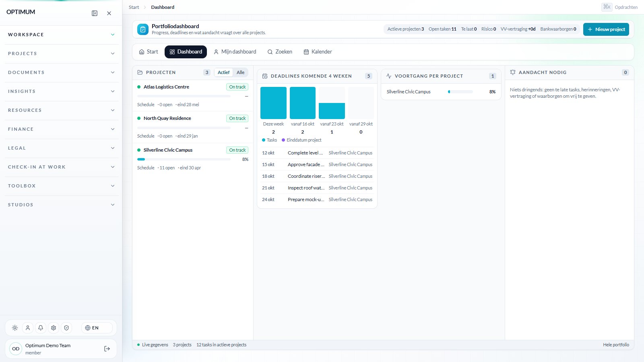Open the Start tab
644x362 pixels.
tap(149, 52)
